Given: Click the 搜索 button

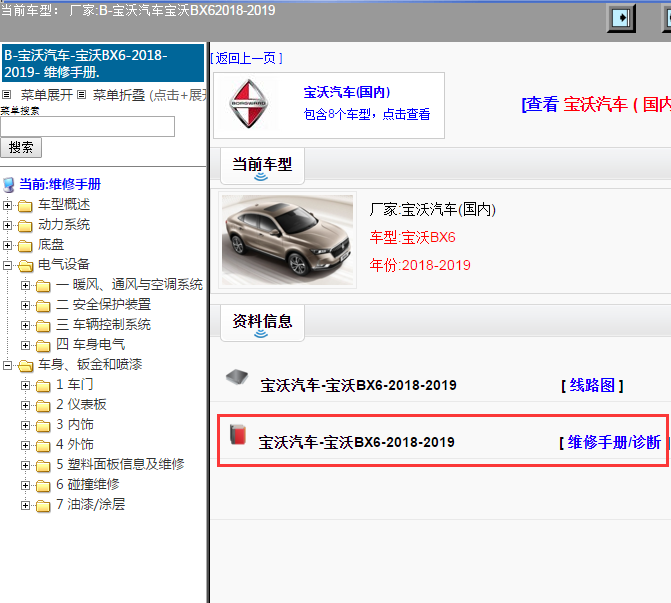Looking at the screenshot, I should (x=21, y=148).
